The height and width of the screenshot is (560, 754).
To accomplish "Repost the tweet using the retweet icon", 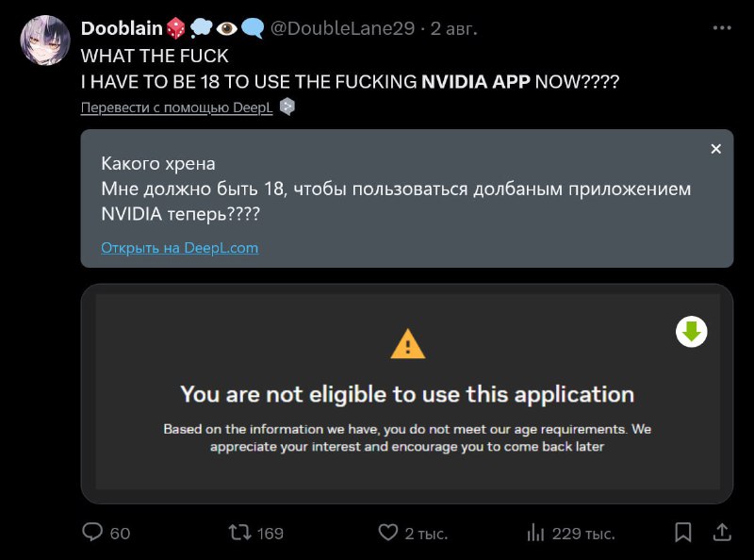I will tap(241, 533).
